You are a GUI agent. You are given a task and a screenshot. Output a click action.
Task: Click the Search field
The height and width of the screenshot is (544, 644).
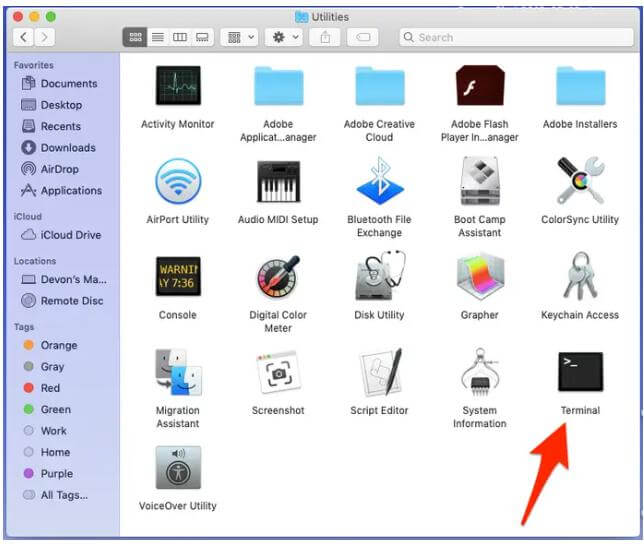pyautogui.click(x=516, y=37)
